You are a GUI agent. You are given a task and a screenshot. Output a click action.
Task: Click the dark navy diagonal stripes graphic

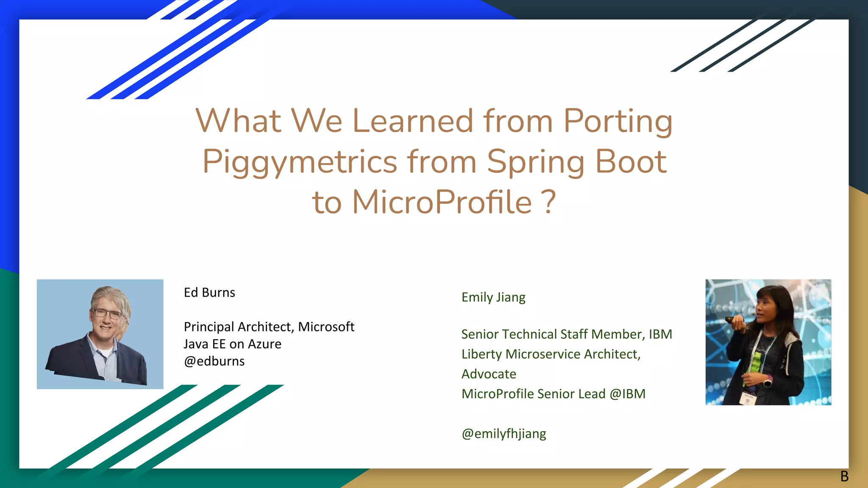tap(742, 47)
